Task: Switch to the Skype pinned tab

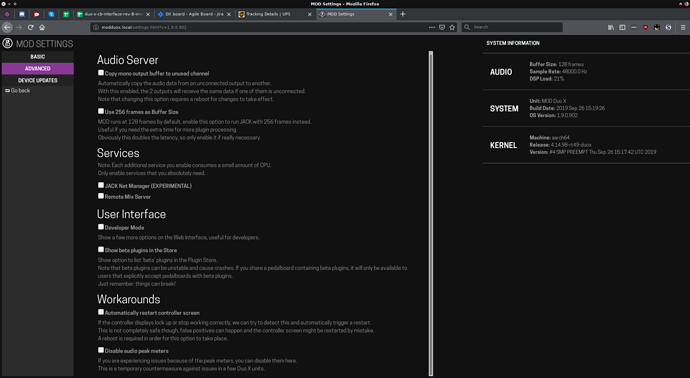Action: 51,14
